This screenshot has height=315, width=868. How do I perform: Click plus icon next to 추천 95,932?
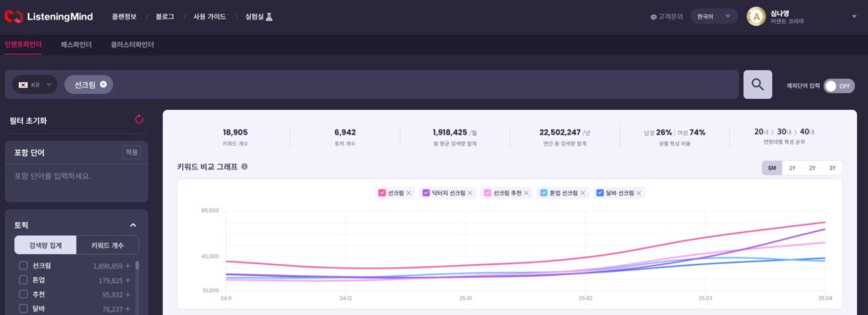point(128,295)
